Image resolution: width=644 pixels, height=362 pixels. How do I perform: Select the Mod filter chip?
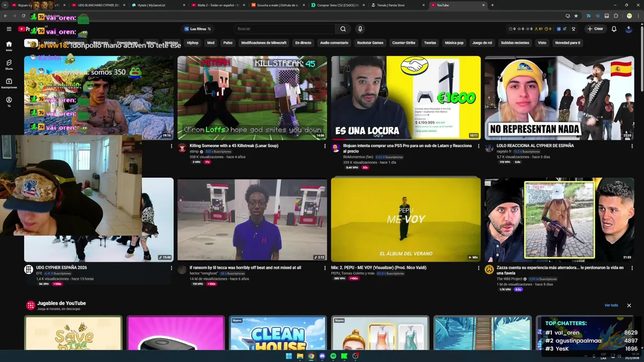211,43
